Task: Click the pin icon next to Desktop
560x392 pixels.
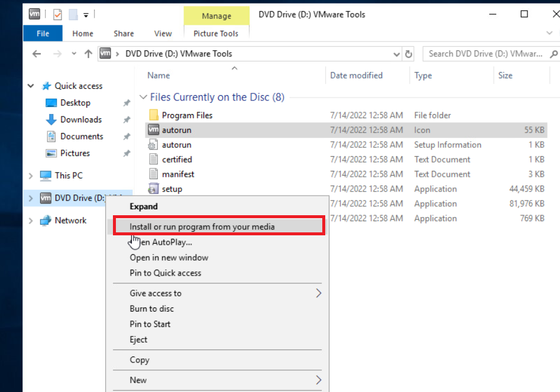Action: [127, 103]
